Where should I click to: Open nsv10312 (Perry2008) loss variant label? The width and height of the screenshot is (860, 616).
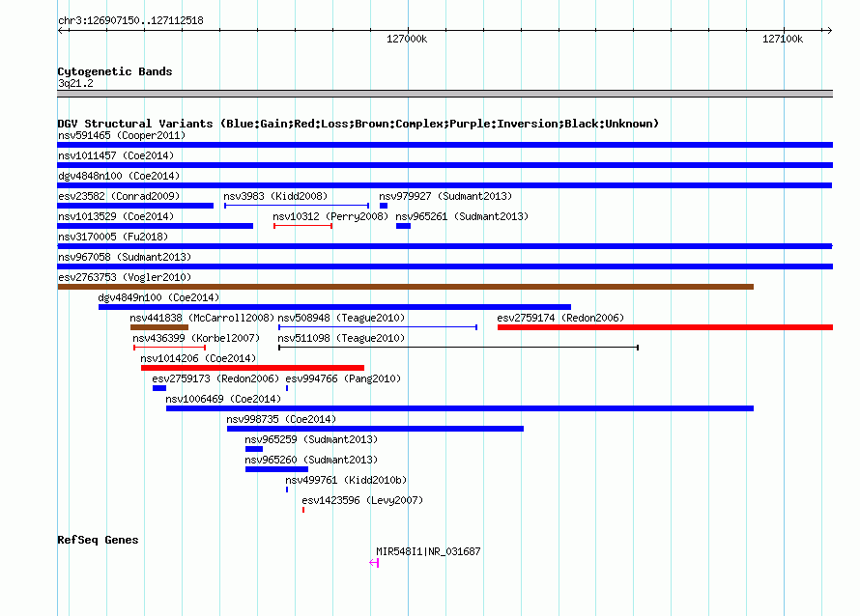(330, 216)
